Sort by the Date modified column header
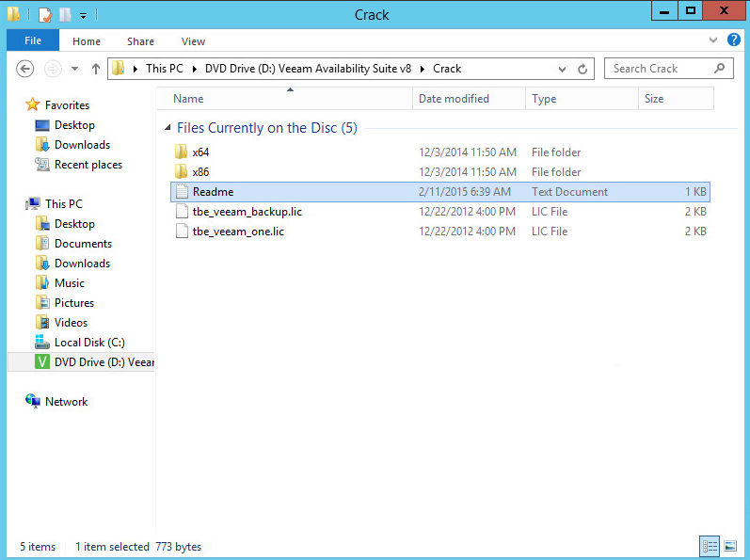The height and width of the screenshot is (560, 750). pyautogui.click(x=469, y=99)
